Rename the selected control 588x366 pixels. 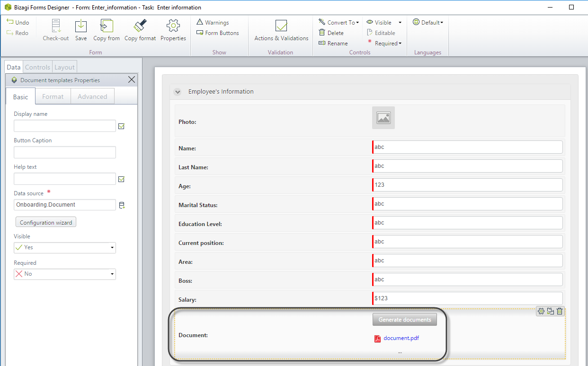coord(333,43)
